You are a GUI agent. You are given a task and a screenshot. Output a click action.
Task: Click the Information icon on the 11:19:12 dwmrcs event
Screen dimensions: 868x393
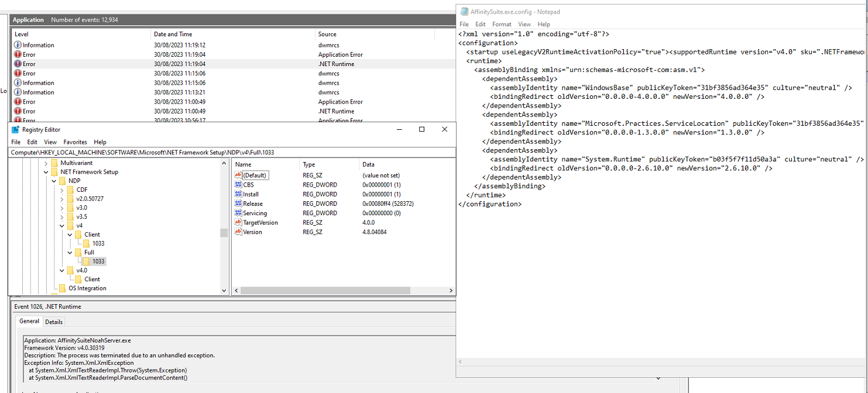(19, 44)
